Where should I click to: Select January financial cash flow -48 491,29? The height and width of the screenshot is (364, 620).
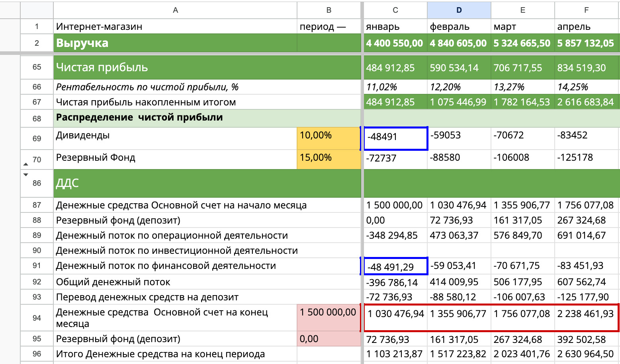click(395, 266)
